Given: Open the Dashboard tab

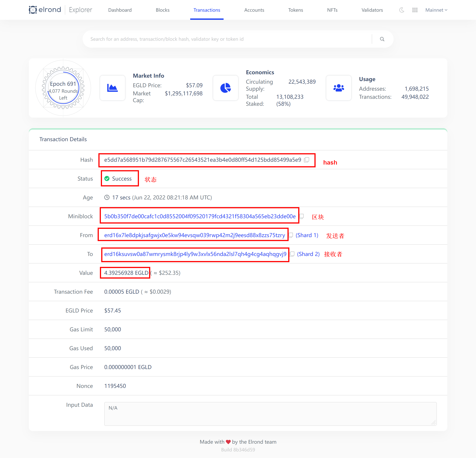Looking at the screenshot, I should click(120, 10).
